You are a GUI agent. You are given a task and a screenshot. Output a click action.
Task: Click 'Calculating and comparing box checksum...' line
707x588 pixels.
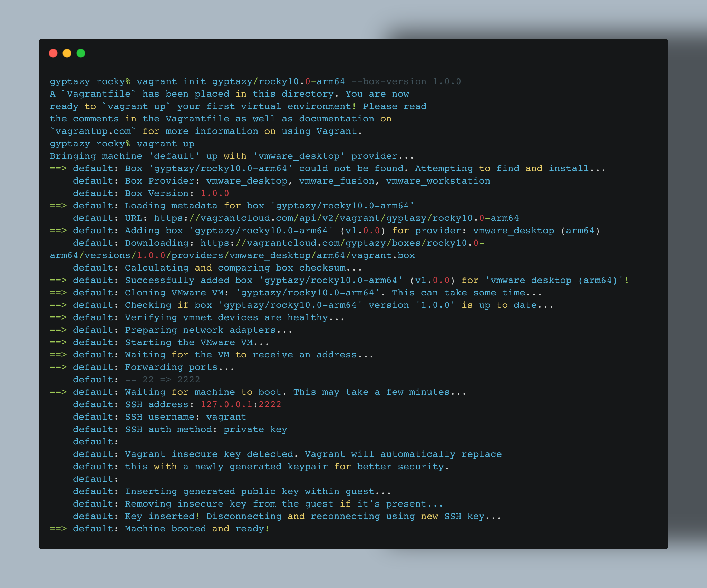tap(217, 268)
